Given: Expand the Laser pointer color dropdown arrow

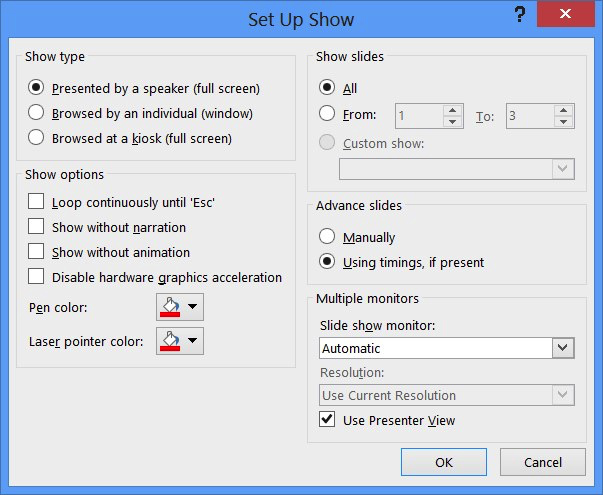Looking at the screenshot, I should [x=193, y=342].
